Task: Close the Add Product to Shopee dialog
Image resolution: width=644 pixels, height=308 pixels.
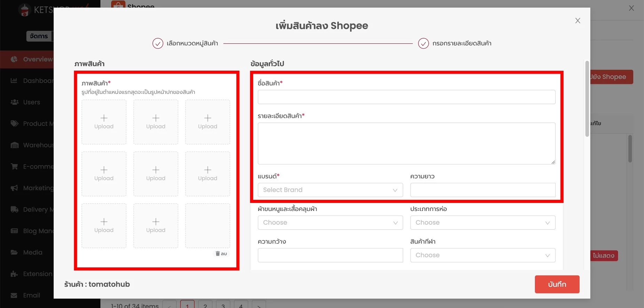Action: click(x=578, y=21)
